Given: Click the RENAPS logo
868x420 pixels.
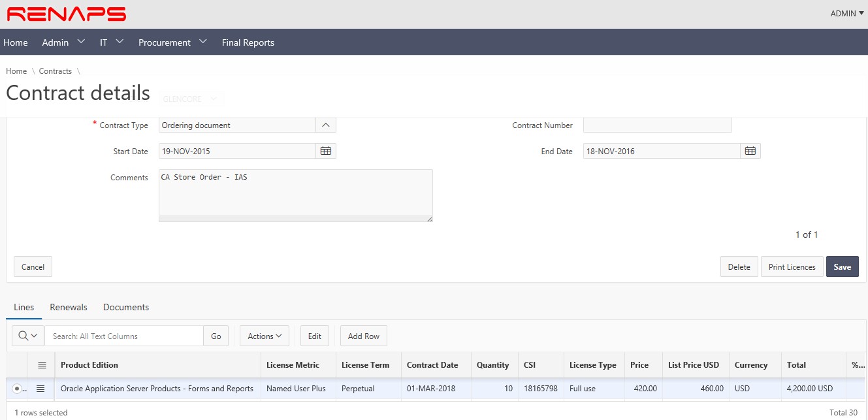Looking at the screenshot, I should coord(67,14).
